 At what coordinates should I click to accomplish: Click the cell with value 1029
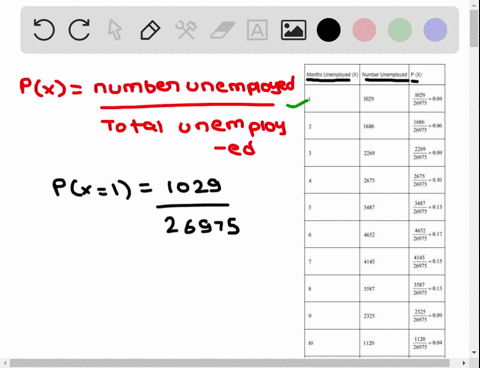click(384, 99)
